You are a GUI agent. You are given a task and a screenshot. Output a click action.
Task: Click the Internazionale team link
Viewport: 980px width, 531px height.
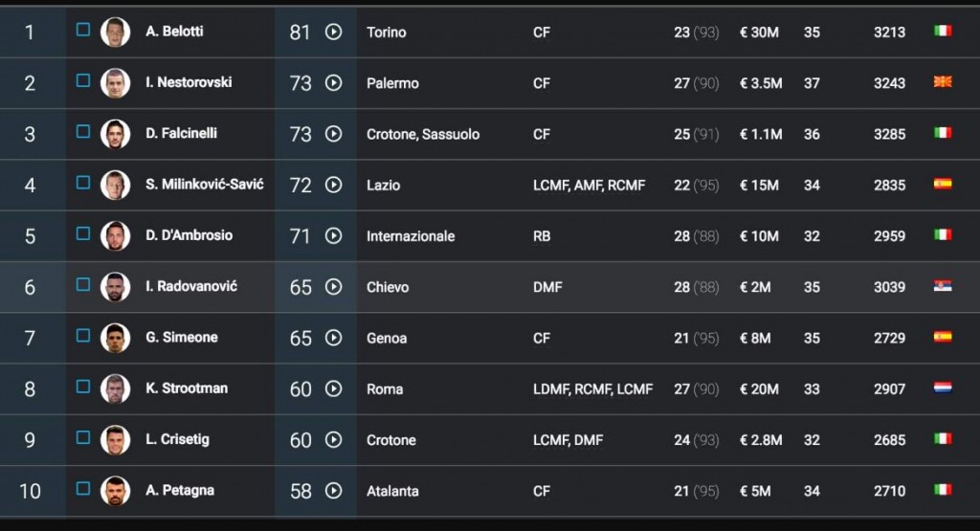411,236
